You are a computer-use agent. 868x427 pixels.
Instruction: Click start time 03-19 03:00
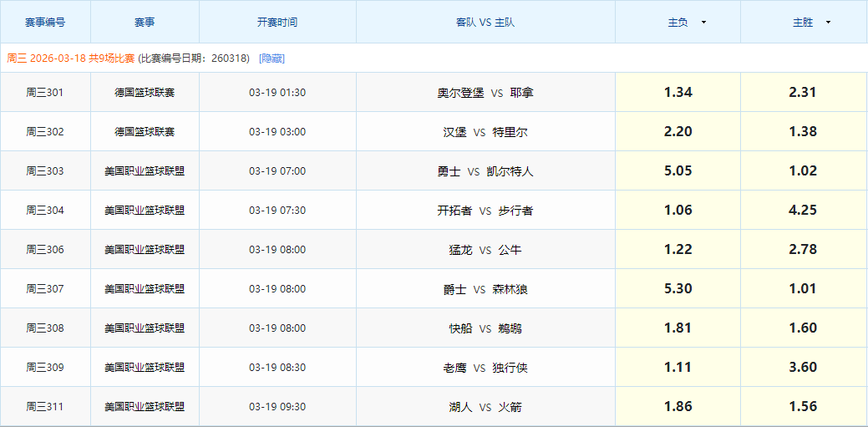[277, 132]
